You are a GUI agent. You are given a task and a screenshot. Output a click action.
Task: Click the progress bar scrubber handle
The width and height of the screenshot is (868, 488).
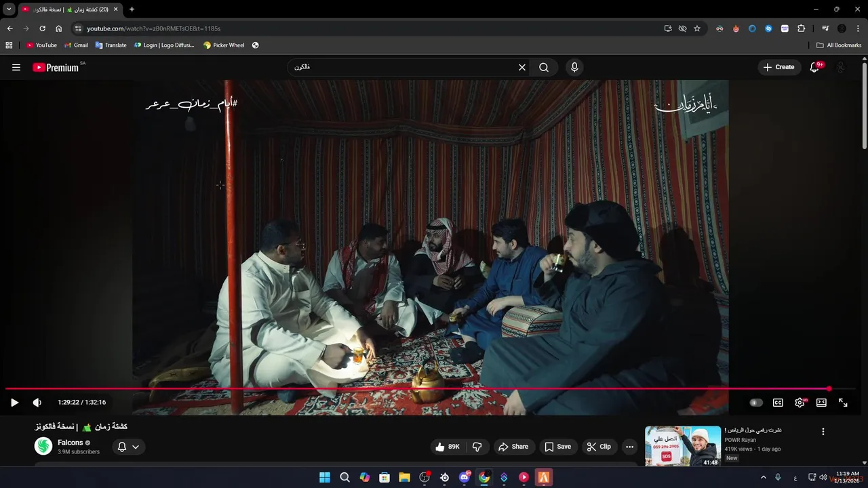829,388
